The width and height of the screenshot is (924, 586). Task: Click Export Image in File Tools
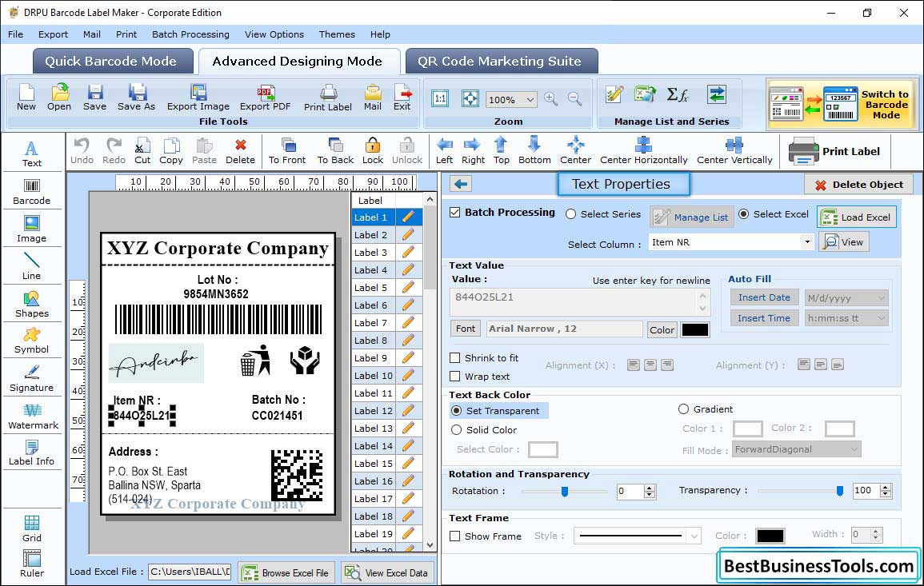198,98
